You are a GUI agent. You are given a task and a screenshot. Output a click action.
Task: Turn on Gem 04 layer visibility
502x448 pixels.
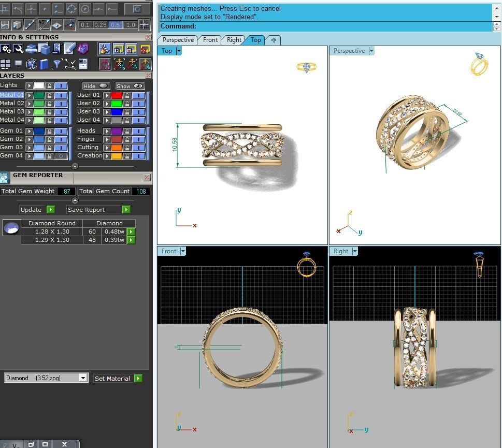tap(61, 156)
